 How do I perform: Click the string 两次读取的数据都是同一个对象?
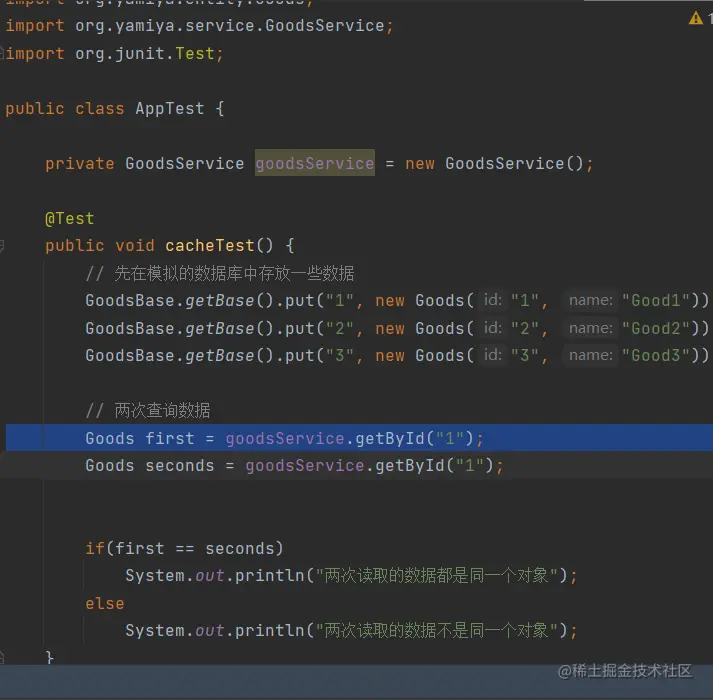click(437, 576)
